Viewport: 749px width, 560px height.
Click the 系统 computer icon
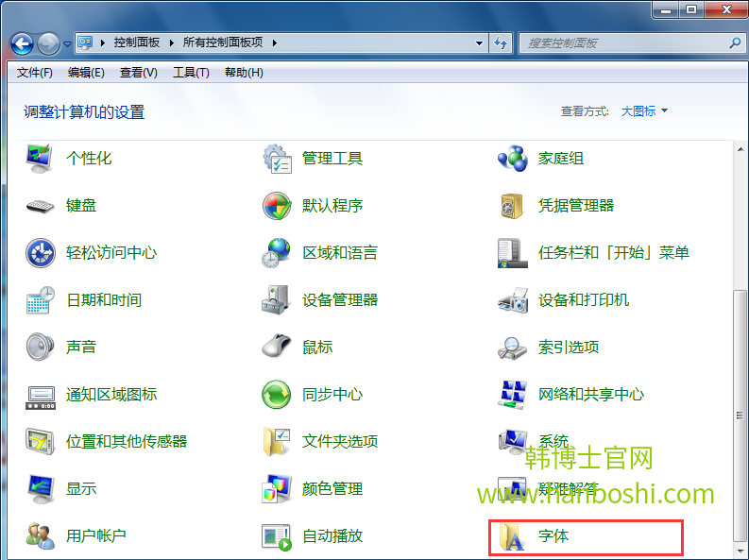512,441
